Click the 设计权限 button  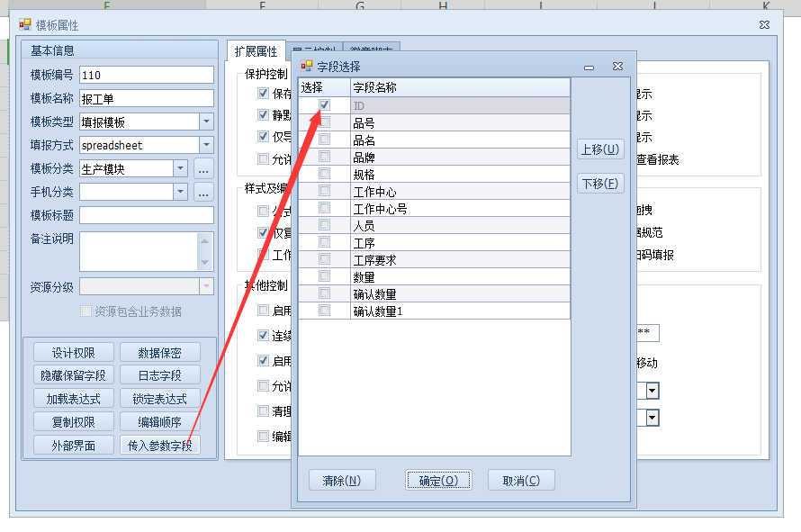coord(75,353)
